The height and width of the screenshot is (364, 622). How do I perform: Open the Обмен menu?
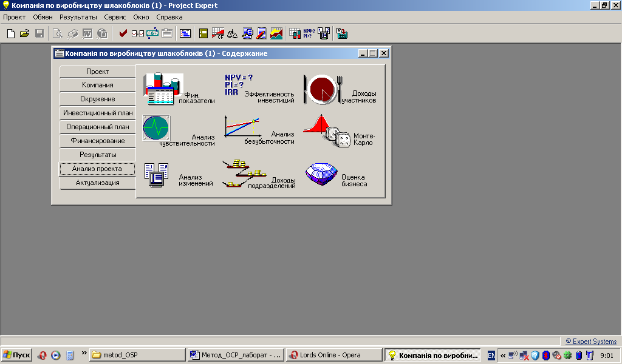coord(43,17)
